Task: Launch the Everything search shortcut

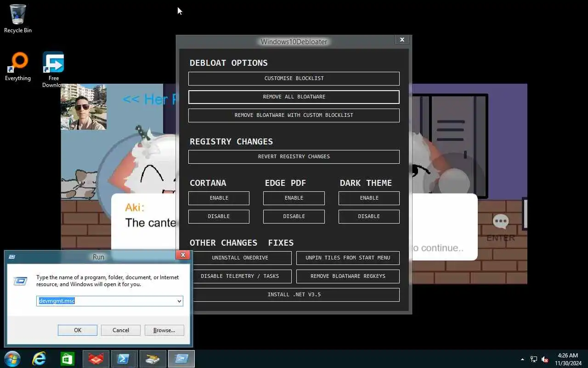Action: [18, 67]
